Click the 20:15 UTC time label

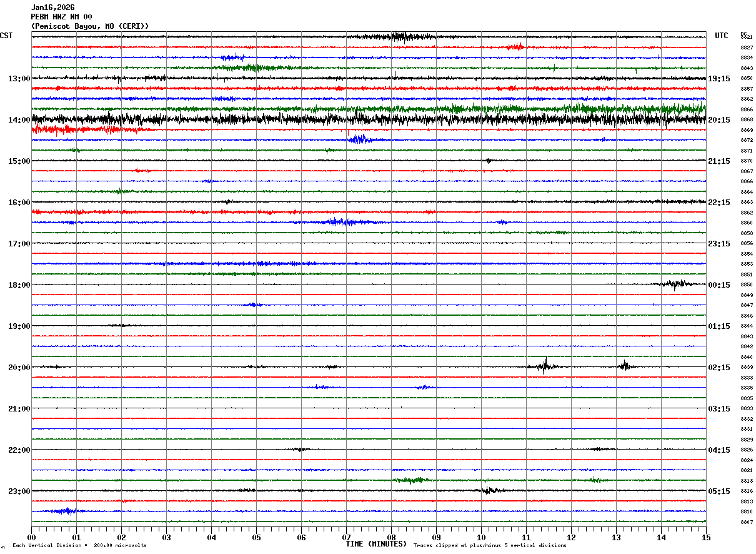(719, 120)
